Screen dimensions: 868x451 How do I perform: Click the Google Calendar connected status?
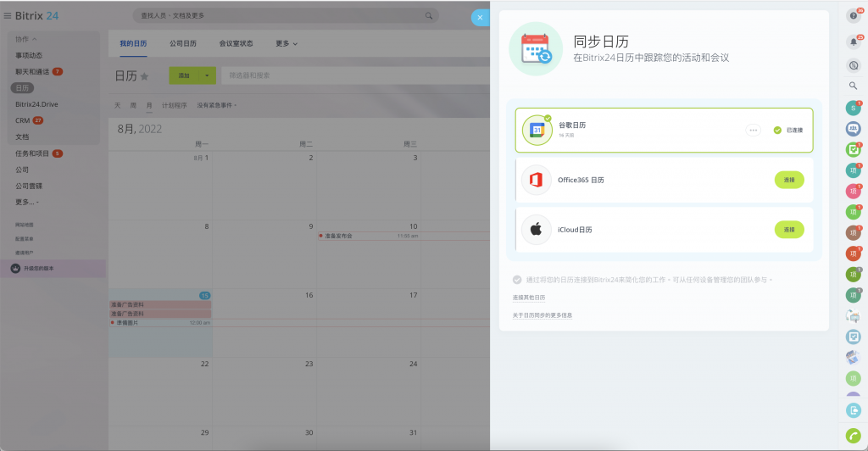pos(788,130)
